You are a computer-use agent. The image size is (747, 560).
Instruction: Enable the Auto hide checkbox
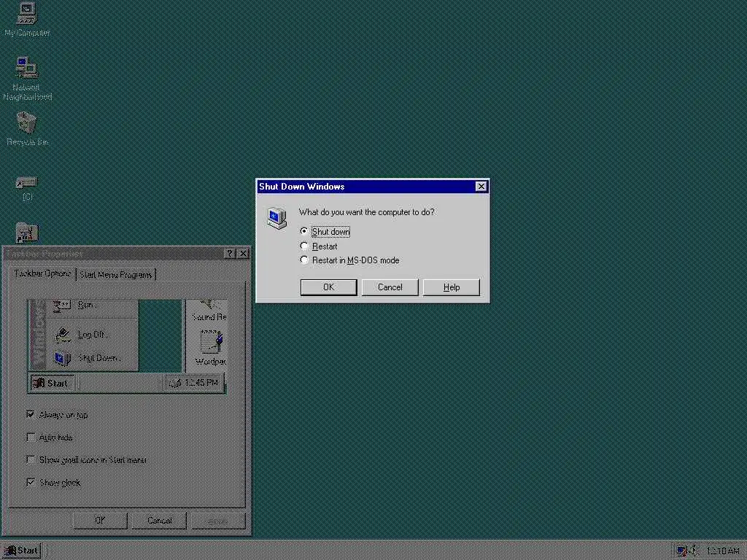[x=50, y=437]
